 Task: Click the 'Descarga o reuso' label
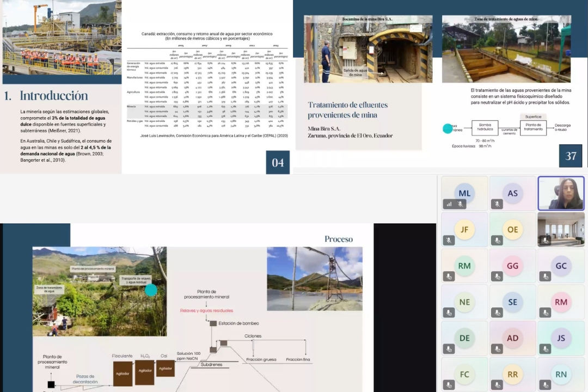(x=562, y=127)
